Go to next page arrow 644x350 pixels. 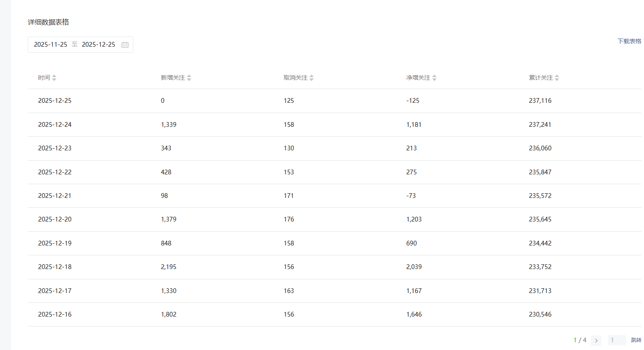[x=596, y=341]
